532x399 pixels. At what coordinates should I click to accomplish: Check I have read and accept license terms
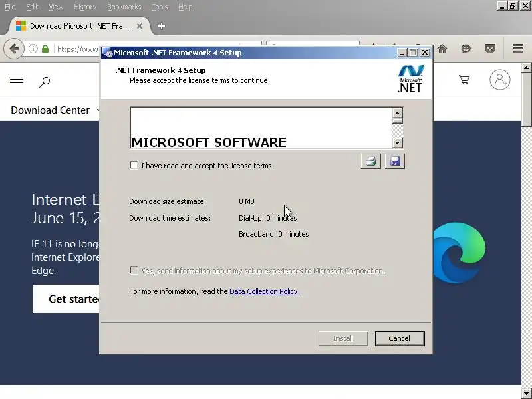click(134, 166)
